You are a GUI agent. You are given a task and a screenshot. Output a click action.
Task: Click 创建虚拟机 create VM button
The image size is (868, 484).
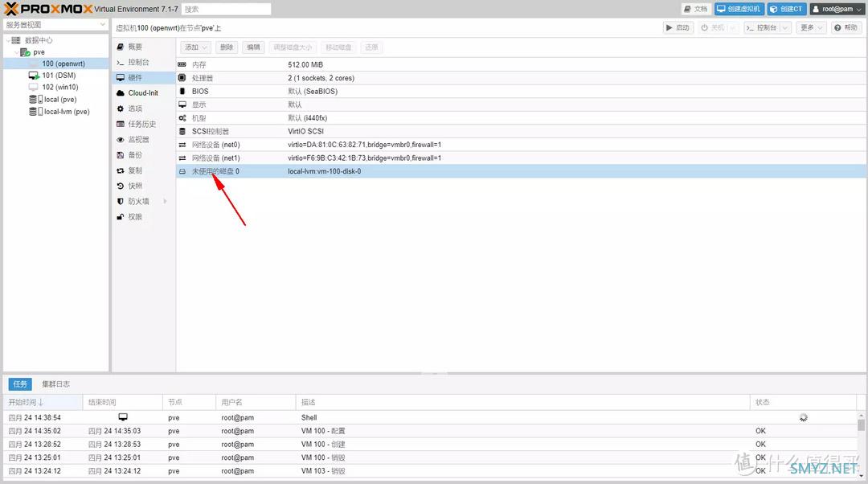739,9
